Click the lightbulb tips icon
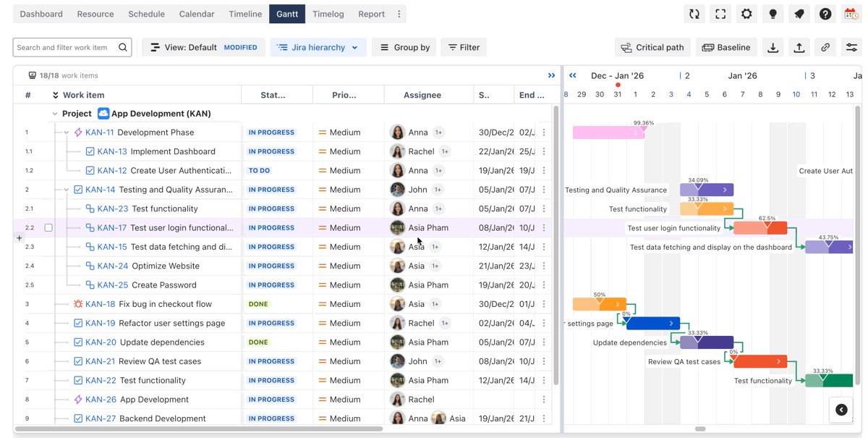This screenshot has height=438, width=868. (x=773, y=14)
